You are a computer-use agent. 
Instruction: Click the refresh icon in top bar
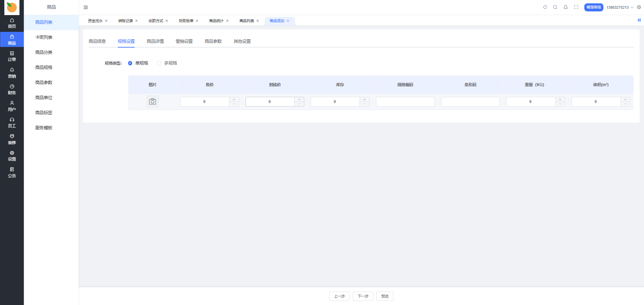pos(545,7)
